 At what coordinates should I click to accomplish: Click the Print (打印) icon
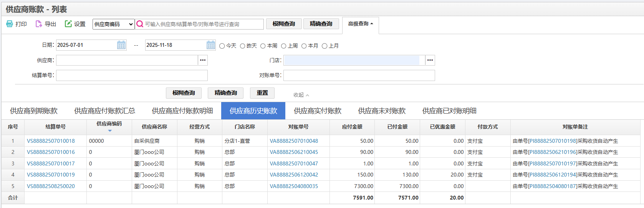tap(10, 24)
